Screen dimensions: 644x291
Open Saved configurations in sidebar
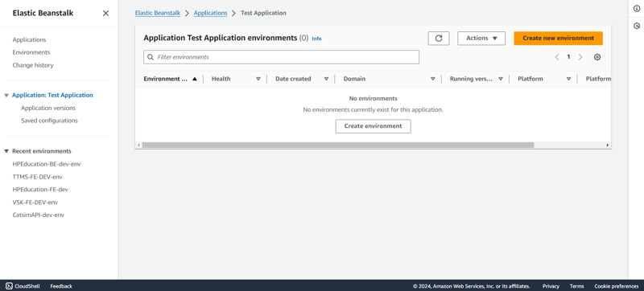tap(49, 121)
